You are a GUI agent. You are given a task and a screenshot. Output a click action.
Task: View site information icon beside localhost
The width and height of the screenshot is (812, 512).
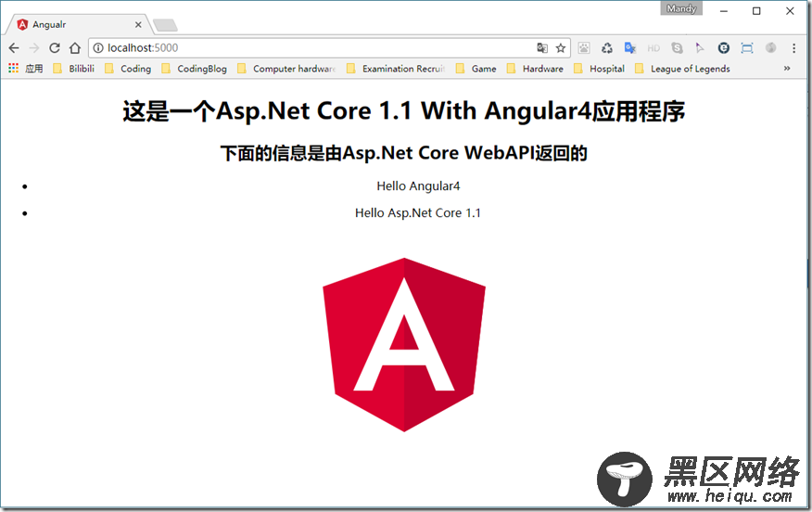98,48
